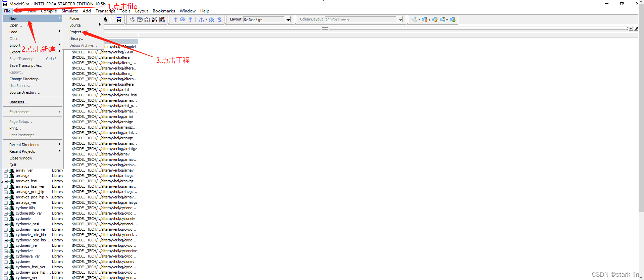
Task: Click the ModelSim 'M' toolbar icon
Action: tap(119, 19)
